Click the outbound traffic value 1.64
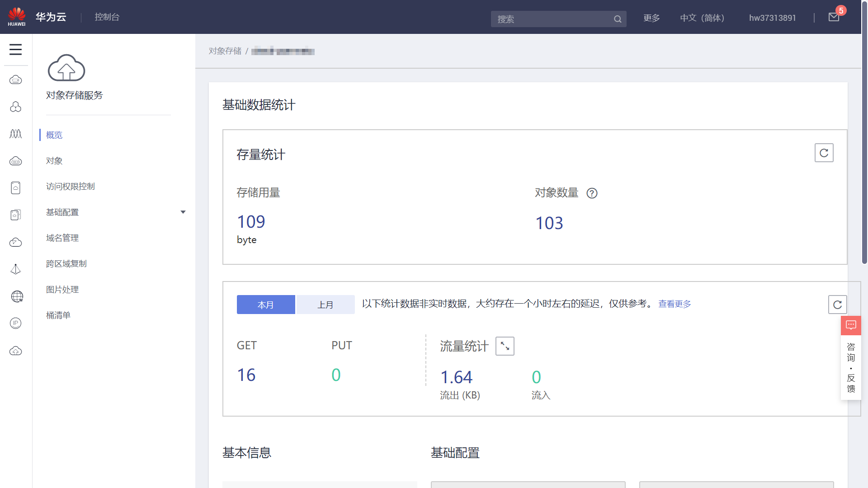The width and height of the screenshot is (868, 488). [456, 377]
